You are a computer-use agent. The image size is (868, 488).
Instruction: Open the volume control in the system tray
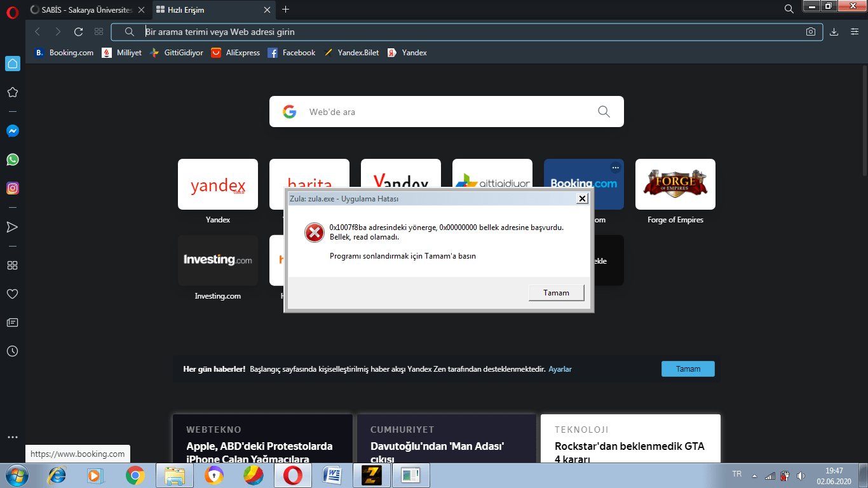[801, 475]
